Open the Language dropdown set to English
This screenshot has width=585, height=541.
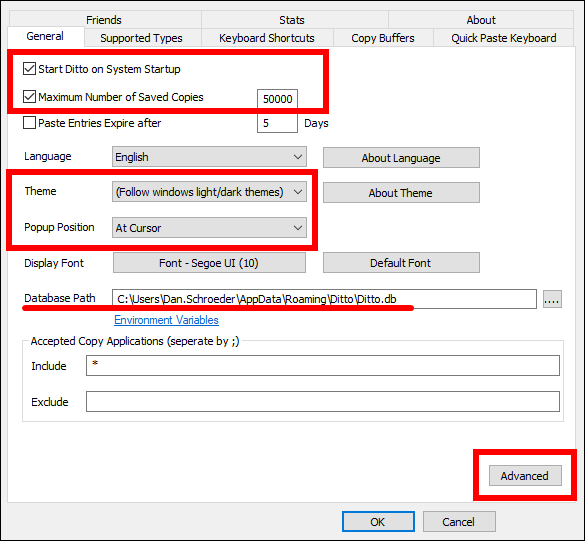coord(209,157)
